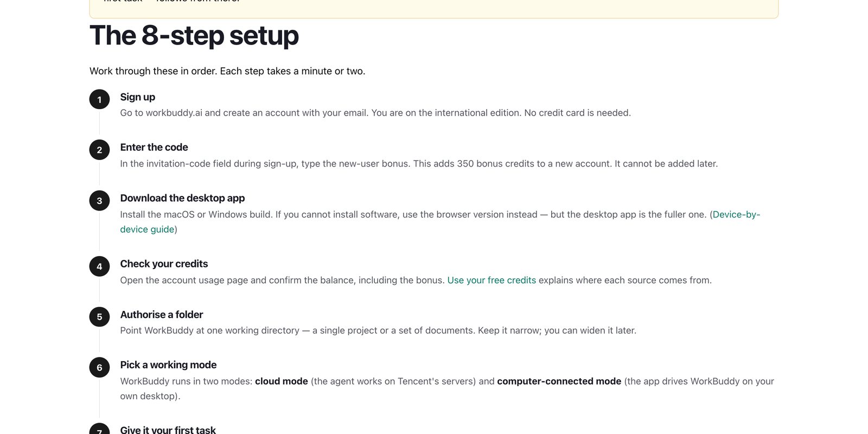Click the 'Give it your first task' title

tap(168, 430)
